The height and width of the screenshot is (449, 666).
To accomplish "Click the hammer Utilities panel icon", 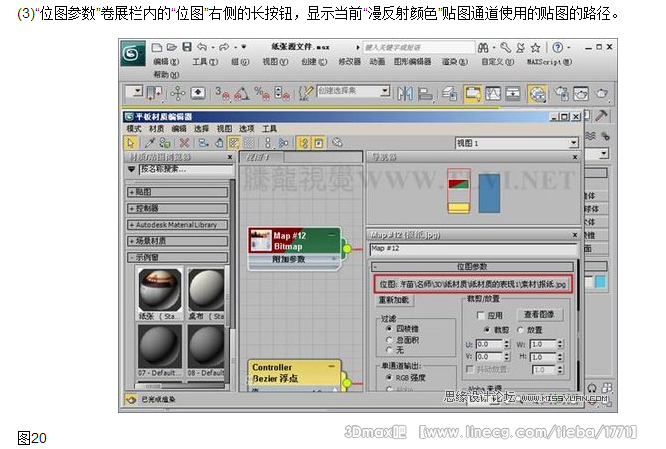I will tap(601, 115).
